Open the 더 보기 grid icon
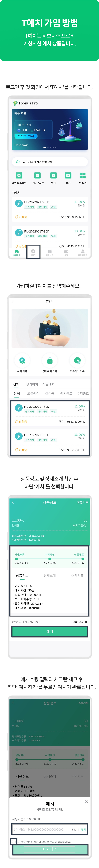The height and width of the screenshot is (868, 99). pyautogui.click(x=83, y=175)
